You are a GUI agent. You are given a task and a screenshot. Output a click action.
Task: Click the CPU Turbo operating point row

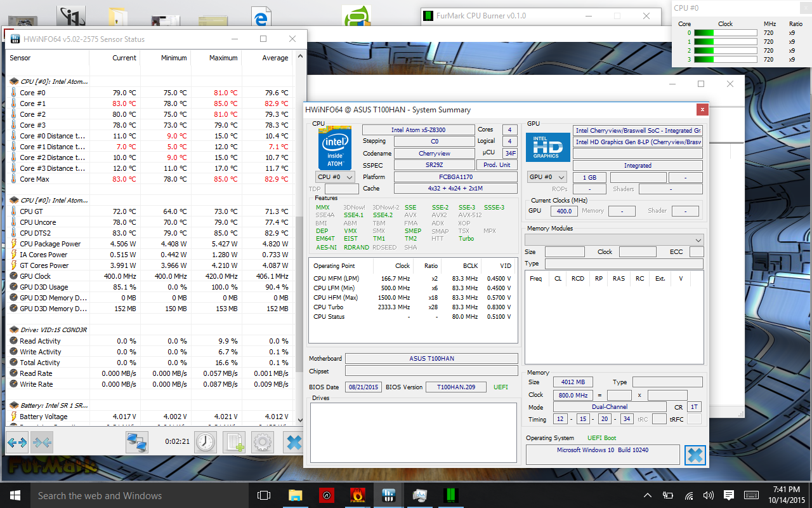click(x=412, y=307)
